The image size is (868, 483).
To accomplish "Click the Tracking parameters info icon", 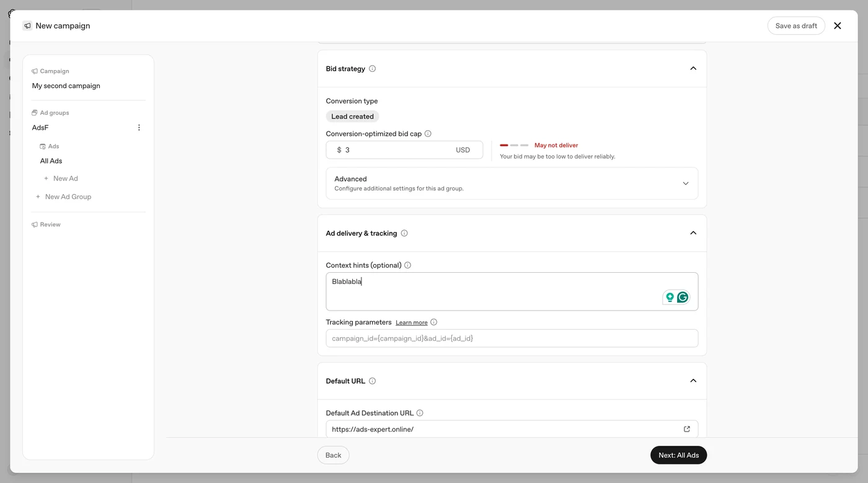I will 434,322.
